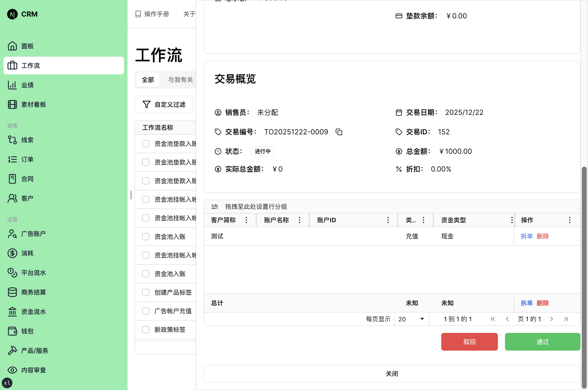Check the 资金池入账 workflow checkbox

[145, 237]
